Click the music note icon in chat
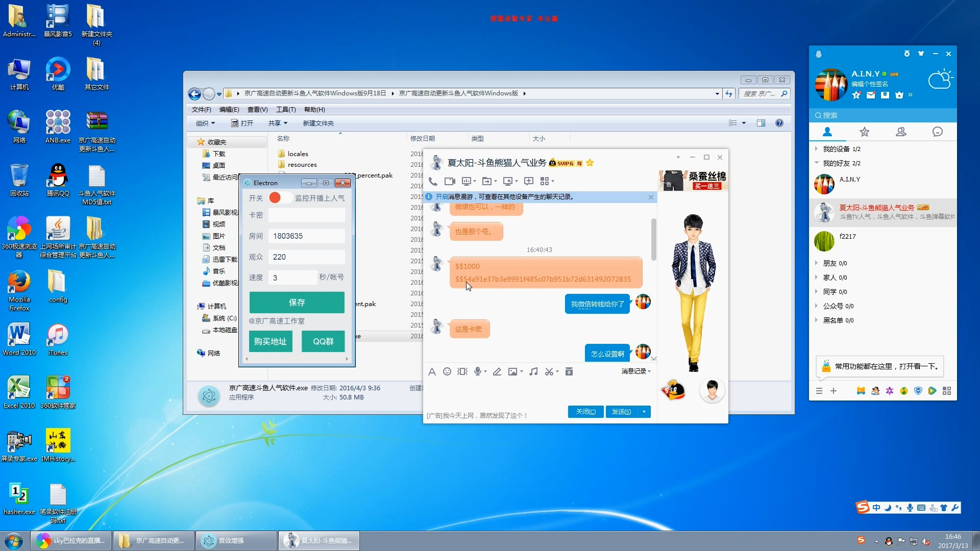Screen dimensions: 980x551 pyautogui.click(x=533, y=371)
